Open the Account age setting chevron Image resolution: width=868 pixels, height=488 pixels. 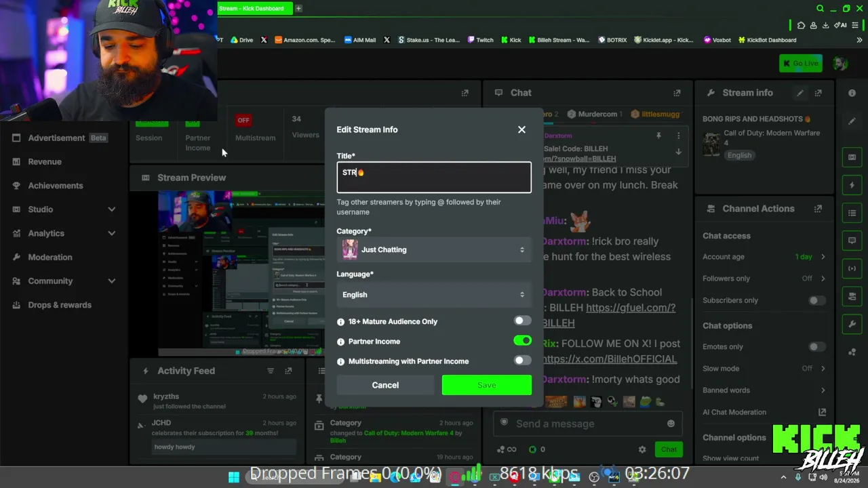823,257
